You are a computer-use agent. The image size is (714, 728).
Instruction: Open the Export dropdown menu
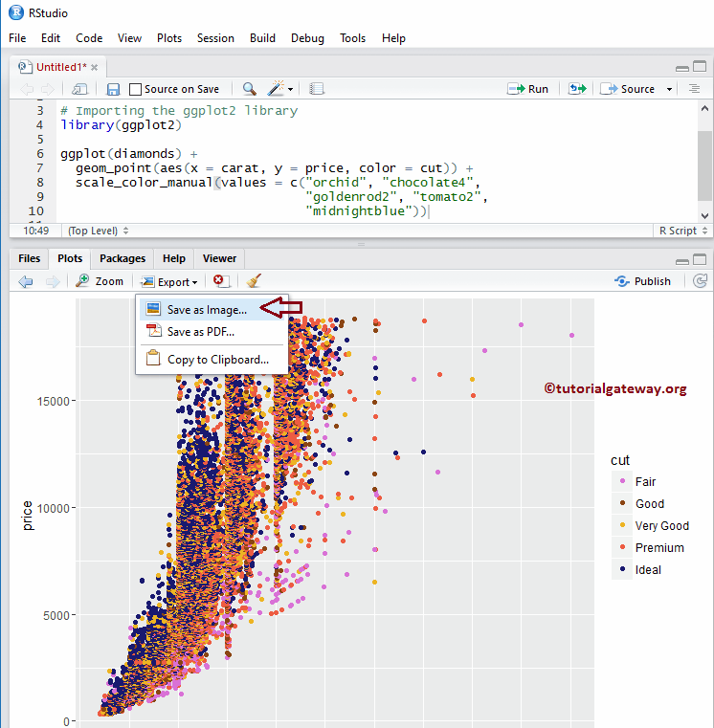170,281
